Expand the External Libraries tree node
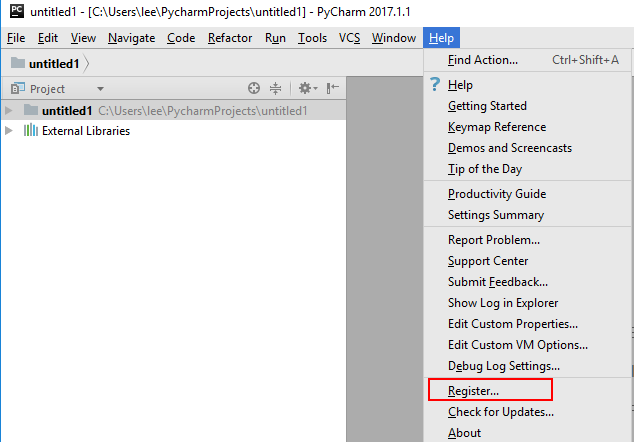Screen dimensions: 634x442 8,131
